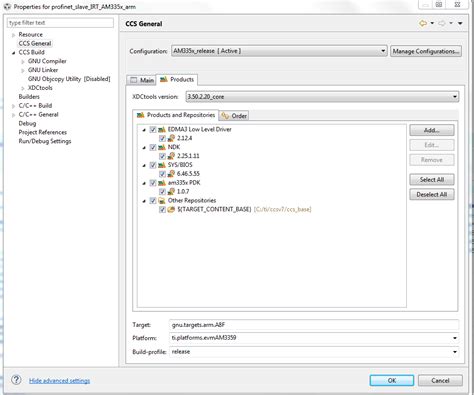Toggle the 2.12.4 version checkbox

[x=162, y=138]
